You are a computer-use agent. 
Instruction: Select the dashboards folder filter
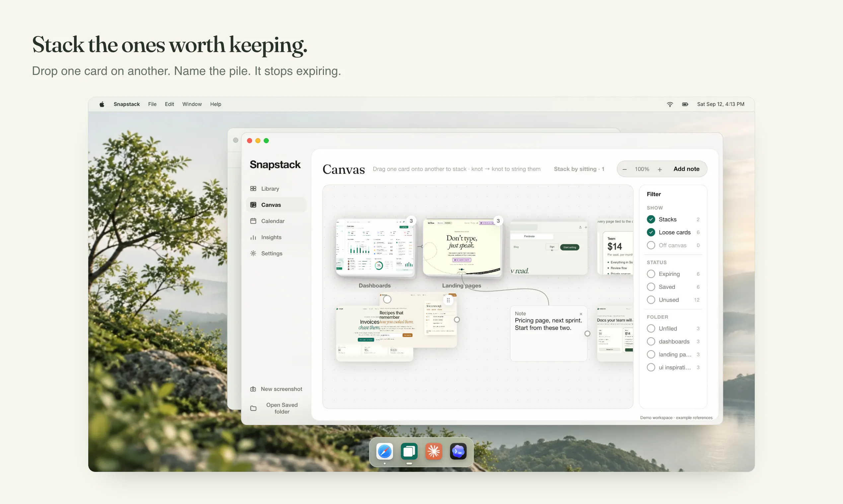click(x=651, y=342)
